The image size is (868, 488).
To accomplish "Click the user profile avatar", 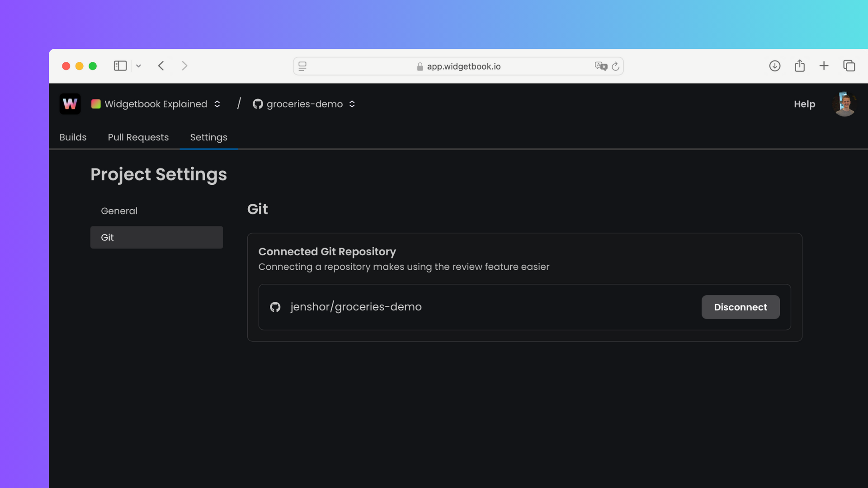I will click(844, 104).
